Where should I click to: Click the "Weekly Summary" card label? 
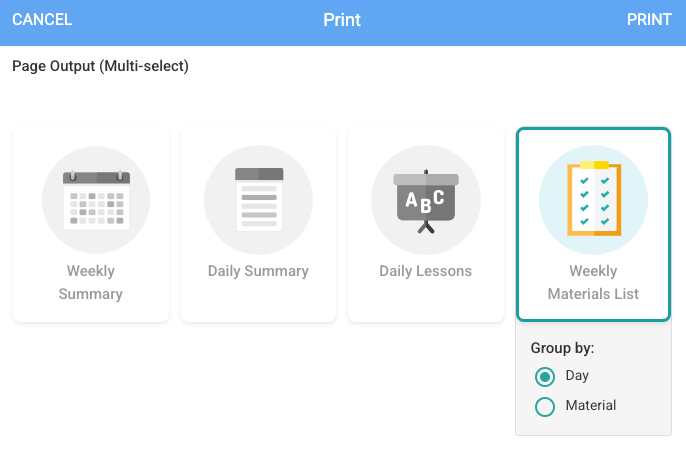pyautogui.click(x=91, y=282)
